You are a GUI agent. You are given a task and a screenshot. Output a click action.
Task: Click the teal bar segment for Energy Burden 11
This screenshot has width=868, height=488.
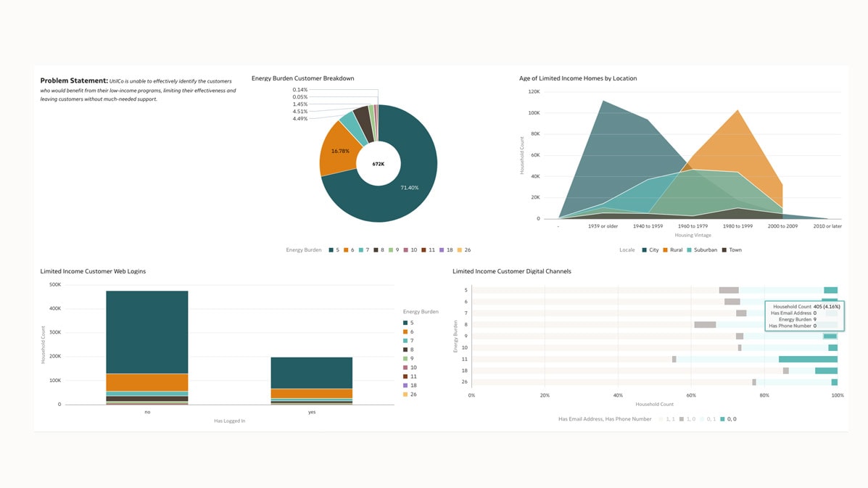tap(808, 359)
